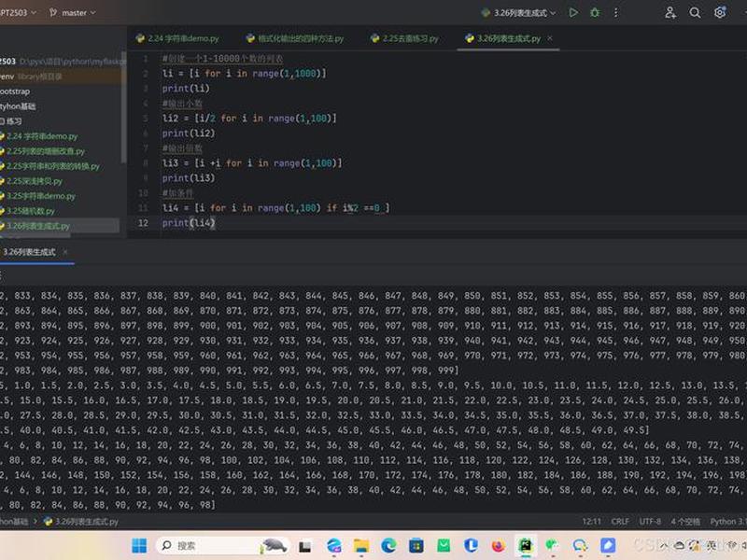The height and width of the screenshot is (560, 747).
Task: Click CRLF line separator in status bar
Action: click(620, 522)
